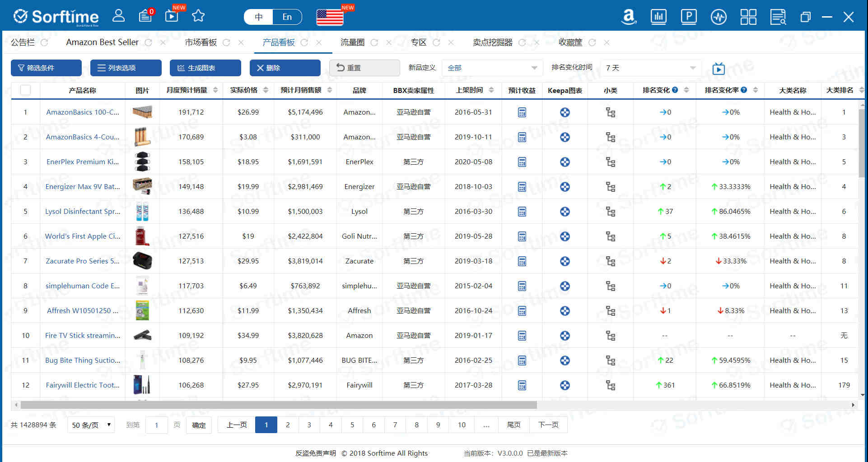Switch to 流量圈 tab
The image size is (868, 462).
pyautogui.click(x=353, y=42)
